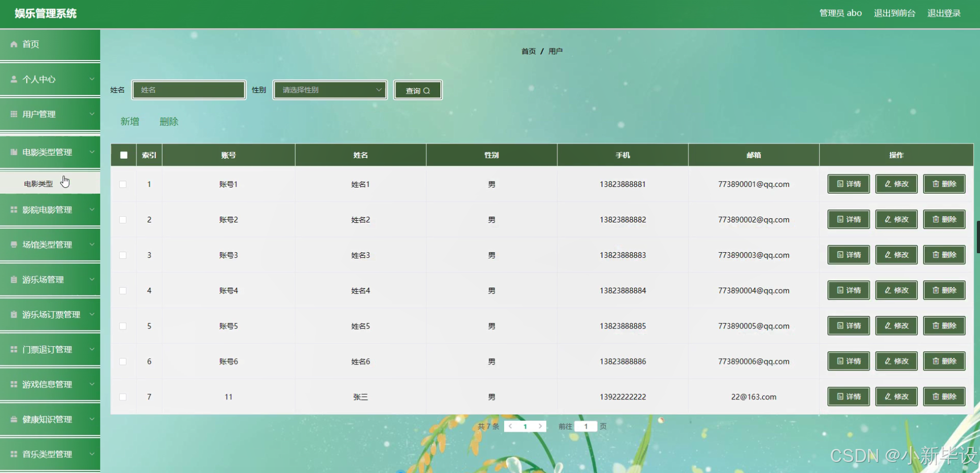Screen dimensions: 980x473
Task: Click the magnifier icon in 查询 button
Action: [x=427, y=90]
